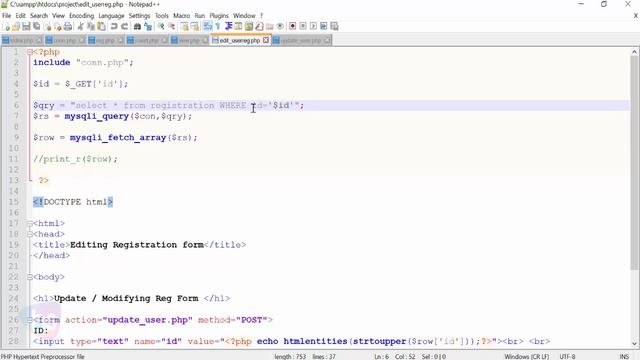
Task: Open the Replace dialog from the toolbar
Action: (148, 27)
